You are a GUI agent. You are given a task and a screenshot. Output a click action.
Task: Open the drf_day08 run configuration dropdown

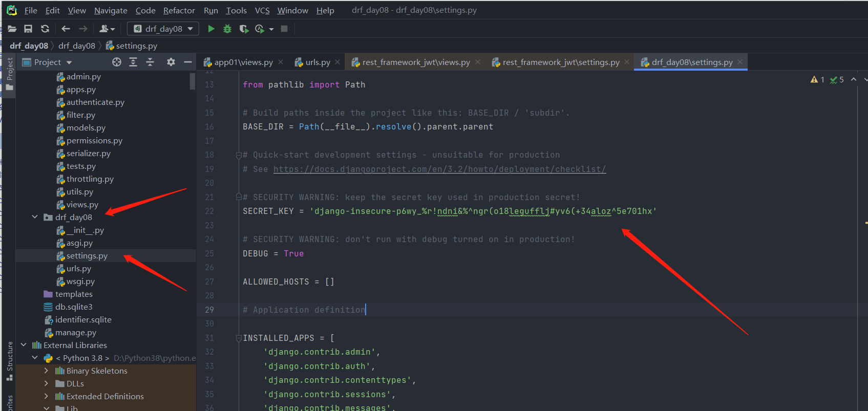pos(163,29)
